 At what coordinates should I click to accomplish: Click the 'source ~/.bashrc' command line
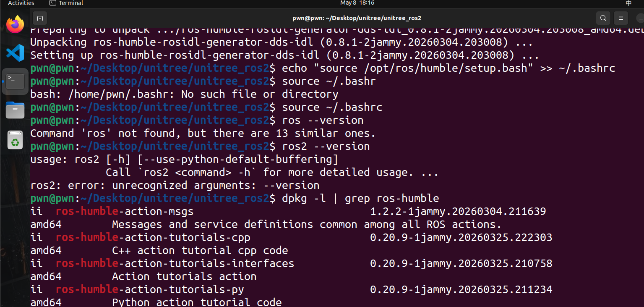coord(206,107)
